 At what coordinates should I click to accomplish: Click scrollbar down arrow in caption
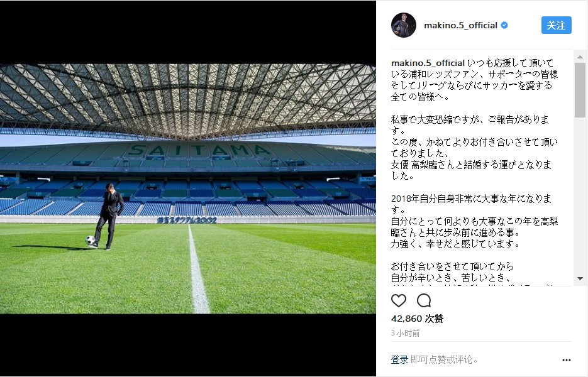coord(580,278)
